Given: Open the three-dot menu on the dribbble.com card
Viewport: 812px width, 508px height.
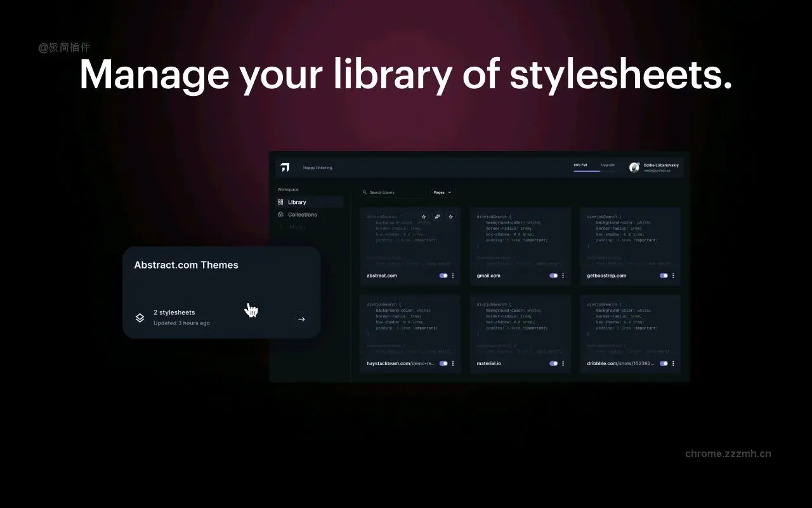Looking at the screenshot, I should click(x=673, y=363).
